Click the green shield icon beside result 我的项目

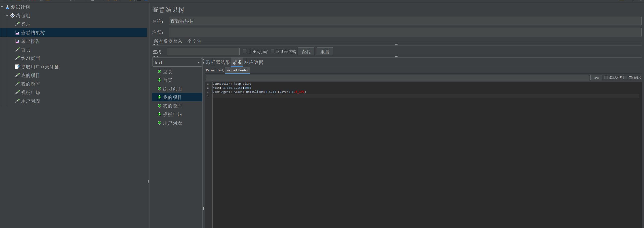coord(159,97)
